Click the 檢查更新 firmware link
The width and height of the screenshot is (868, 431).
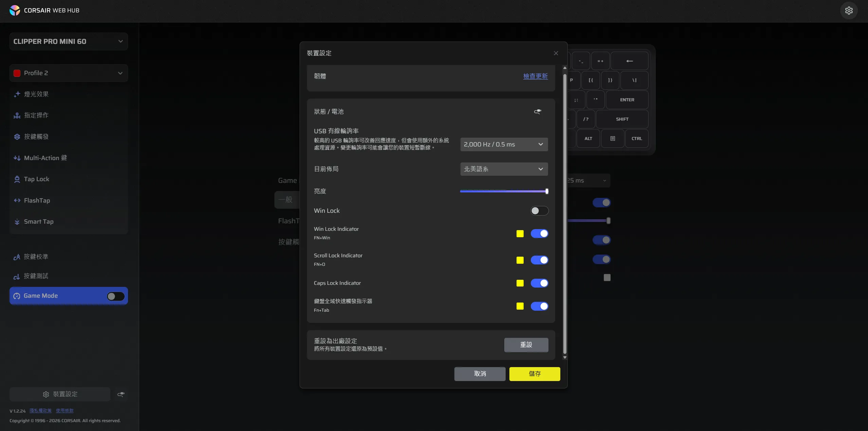pyautogui.click(x=536, y=76)
